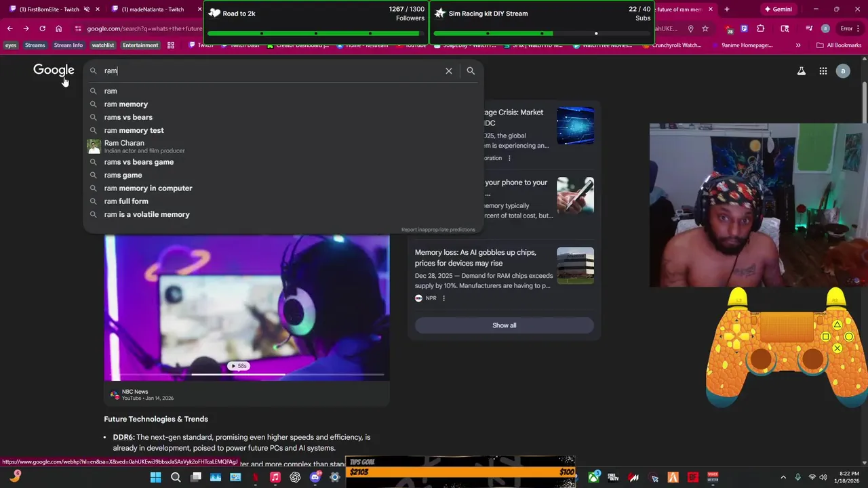
Task: Select suggestion 'ram memory in computer'
Action: point(283,188)
